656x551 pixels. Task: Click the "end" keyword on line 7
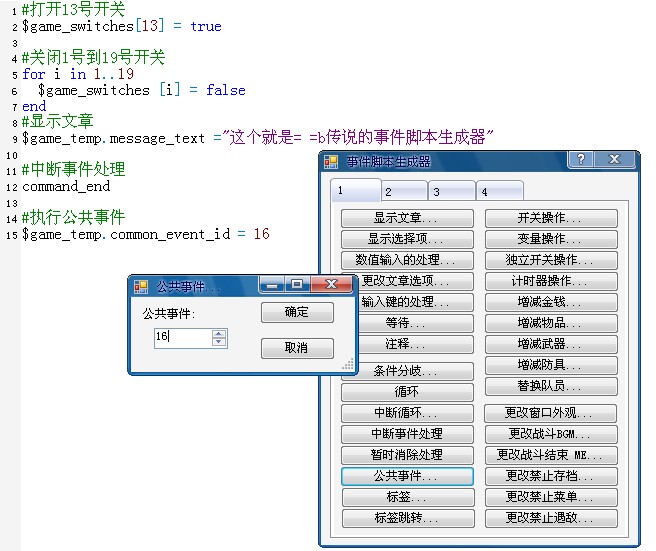point(34,106)
